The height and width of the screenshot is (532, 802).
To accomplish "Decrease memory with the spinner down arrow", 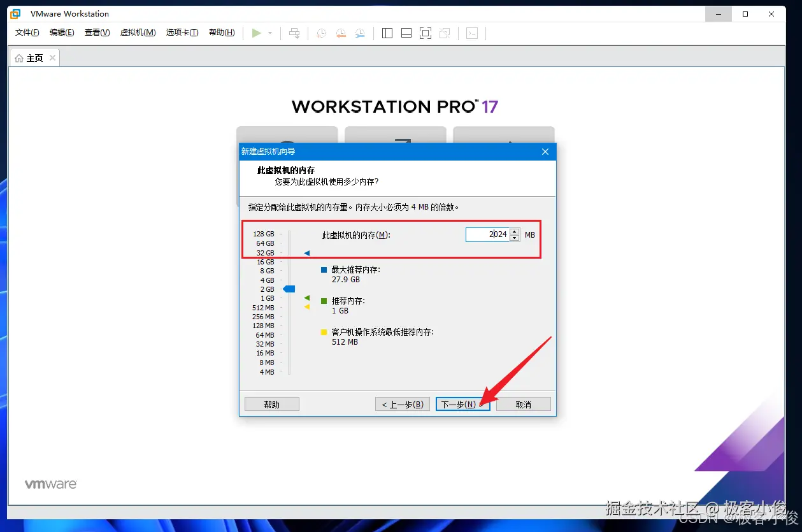I will [515, 238].
